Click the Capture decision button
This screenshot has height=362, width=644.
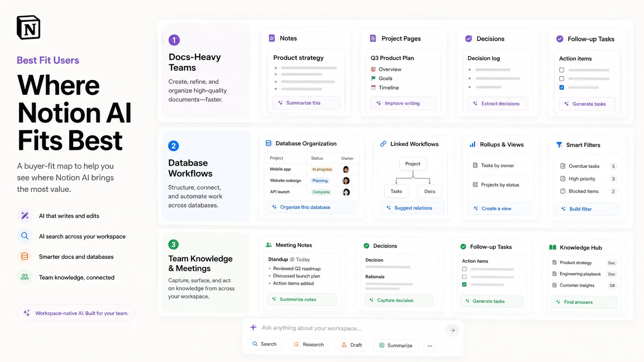[x=399, y=300]
